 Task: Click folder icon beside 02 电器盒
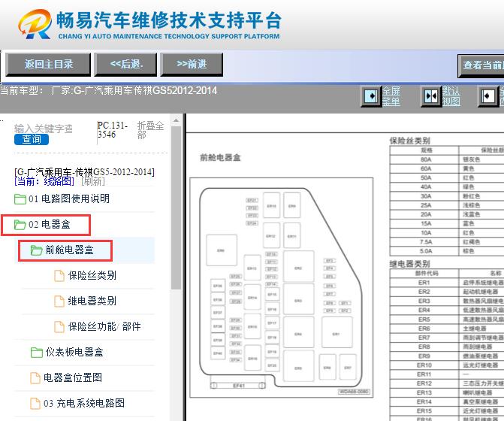[x=20, y=225]
